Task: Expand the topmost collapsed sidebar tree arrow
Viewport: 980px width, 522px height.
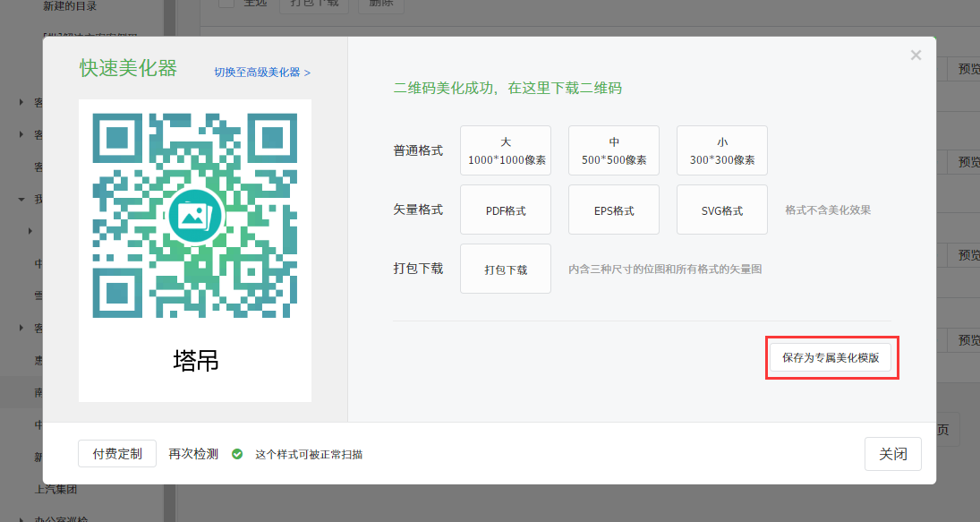Action: [x=21, y=102]
